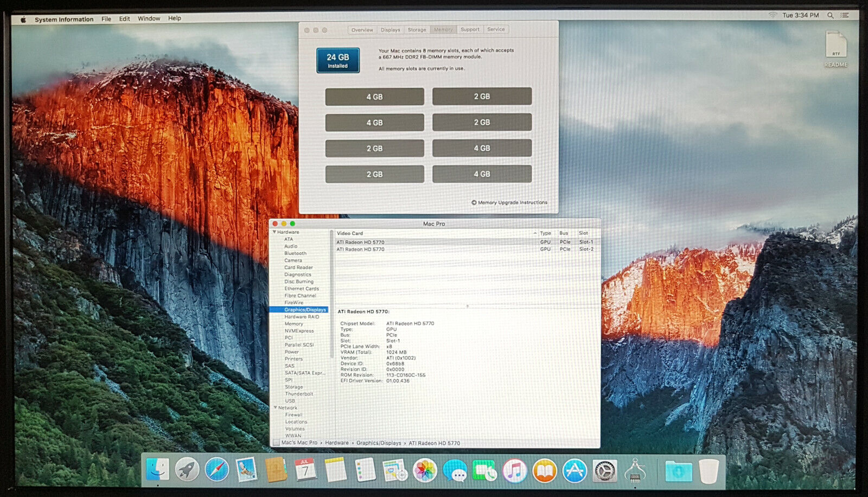Toggle Video Card column sort arrow
Image resolution: width=868 pixels, height=497 pixels.
535,233
